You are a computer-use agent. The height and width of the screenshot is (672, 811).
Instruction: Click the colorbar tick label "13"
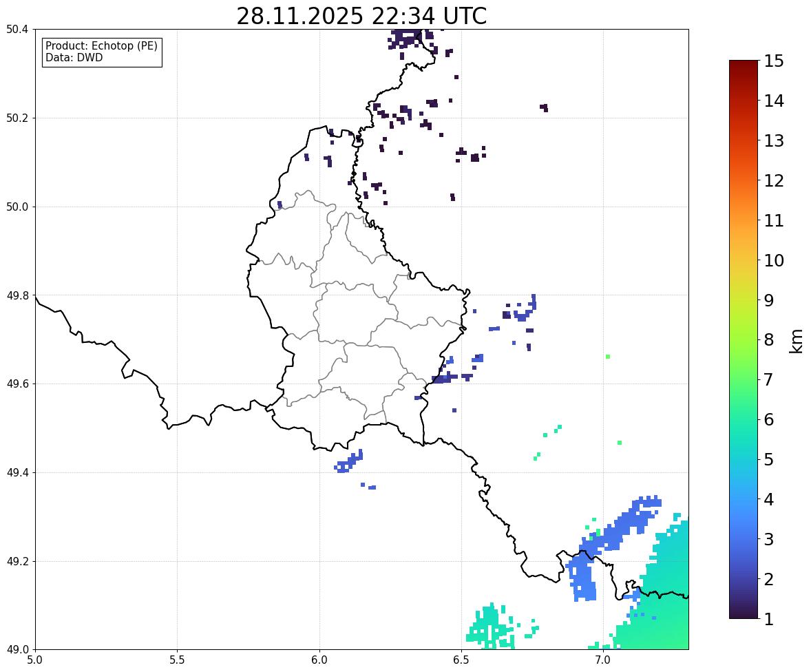(x=774, y=140)
